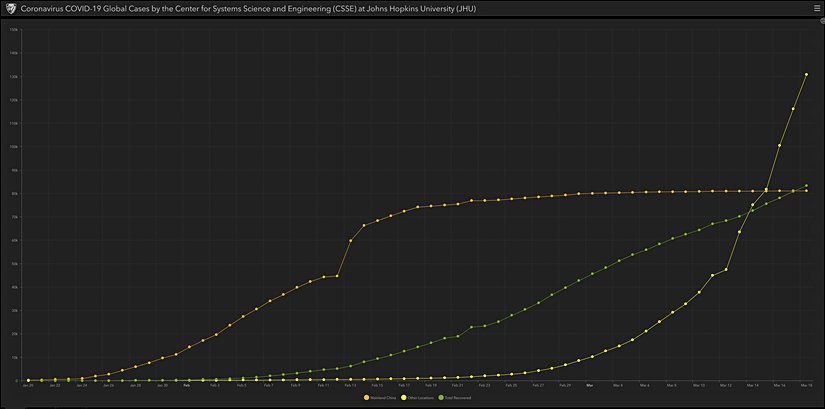Click the yellow Other Locations legend marker
The width and height of the screenshot is (825, 409).
pos(404,397)
